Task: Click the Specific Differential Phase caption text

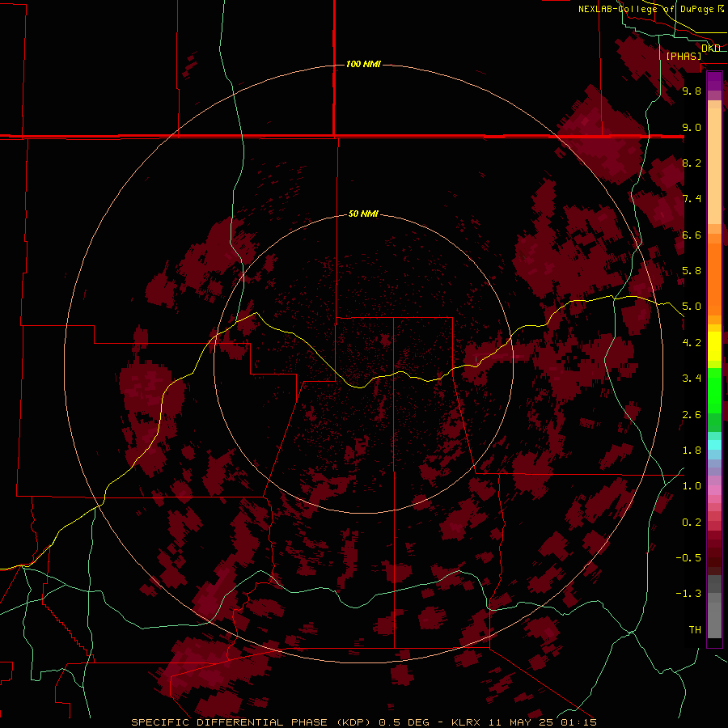Action: coord(363,722)
